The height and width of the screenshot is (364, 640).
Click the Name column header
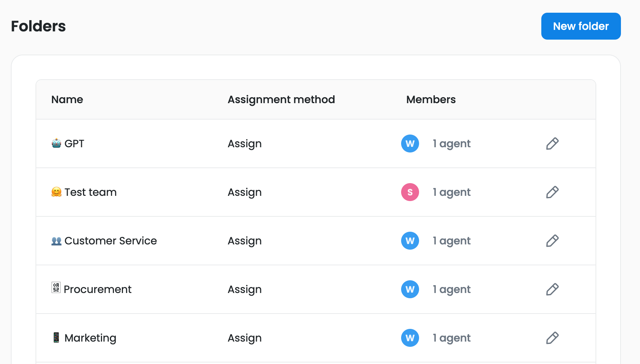tap(67, 99)
